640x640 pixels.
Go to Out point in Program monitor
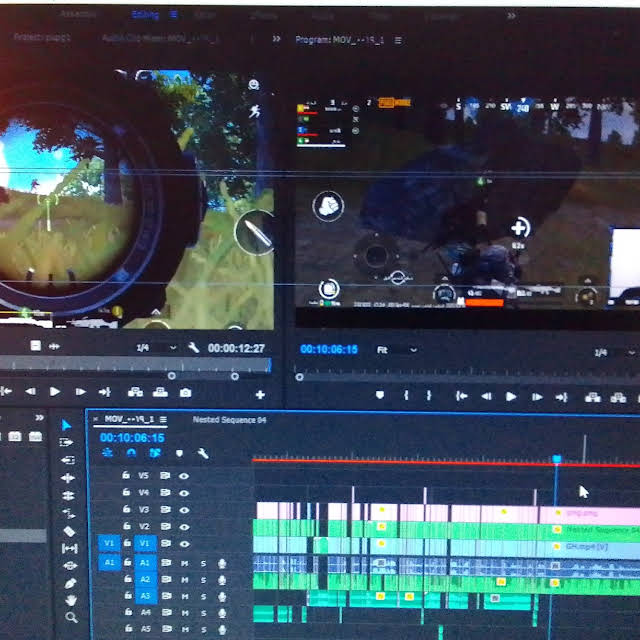(562, 397)
